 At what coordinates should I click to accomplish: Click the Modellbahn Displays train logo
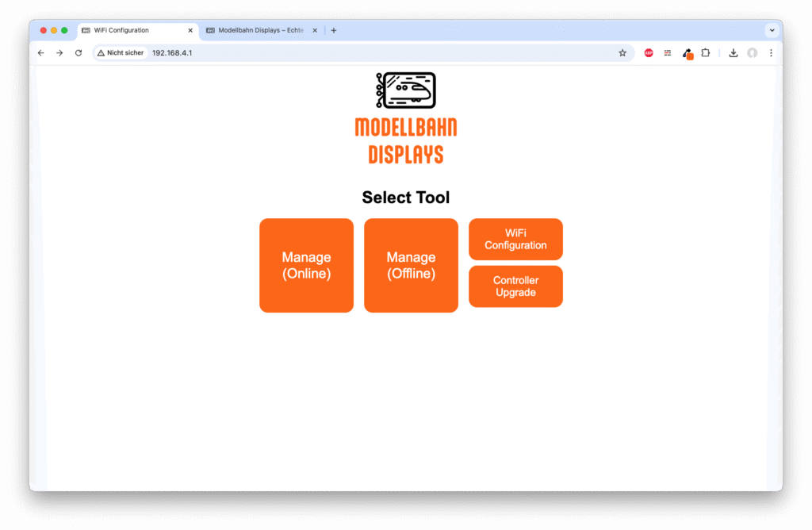pyautogui.click(x=405, y=90)
